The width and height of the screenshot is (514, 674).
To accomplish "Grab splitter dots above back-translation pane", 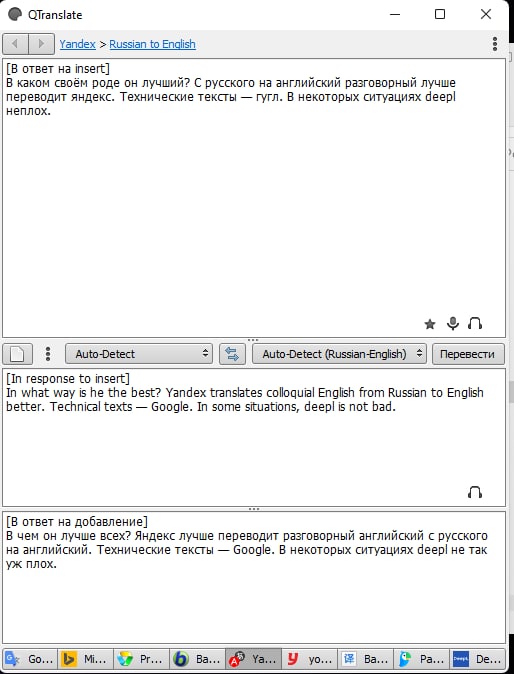I will [254, 509].
